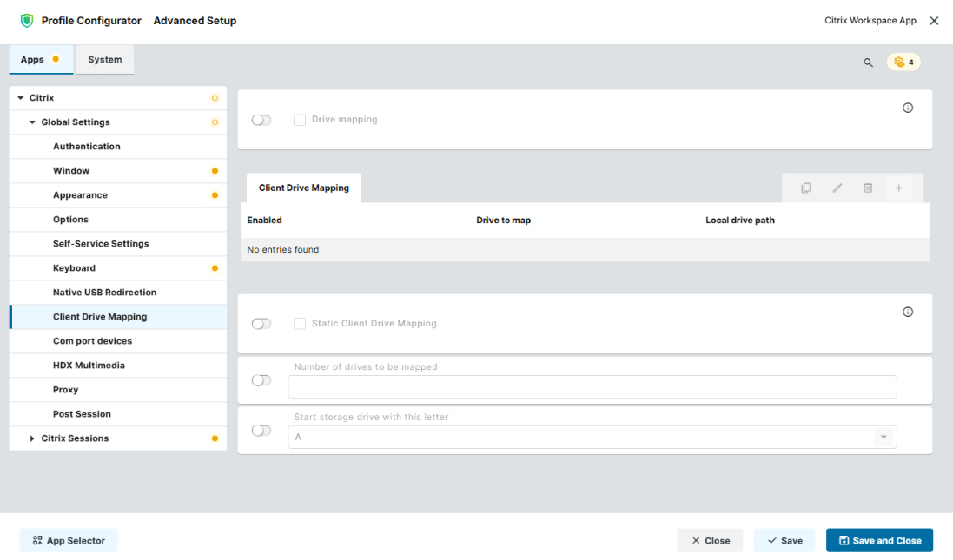The height and width of the screenshot is (560, 953).
Task: Select Appearance in the settings tree
Action: pos(118,195)
